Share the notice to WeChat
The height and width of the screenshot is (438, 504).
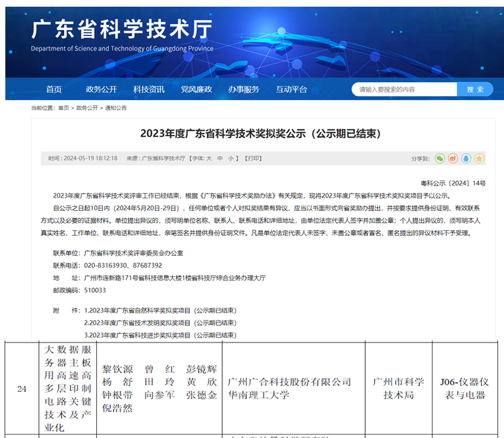tap(439, 158)
